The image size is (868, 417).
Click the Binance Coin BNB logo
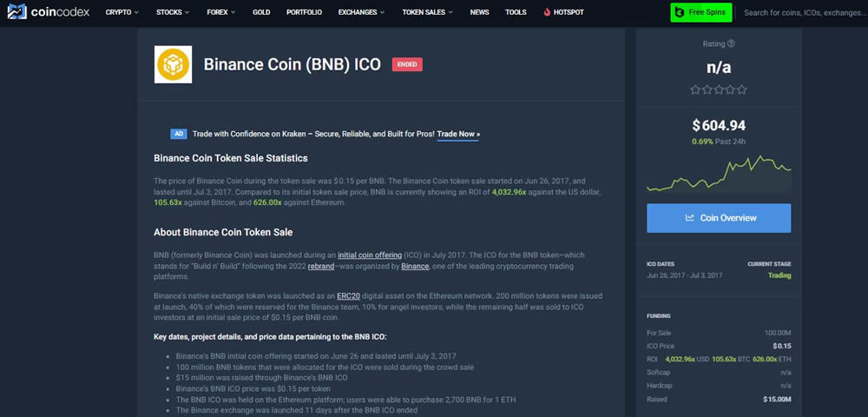click(173, 65)
